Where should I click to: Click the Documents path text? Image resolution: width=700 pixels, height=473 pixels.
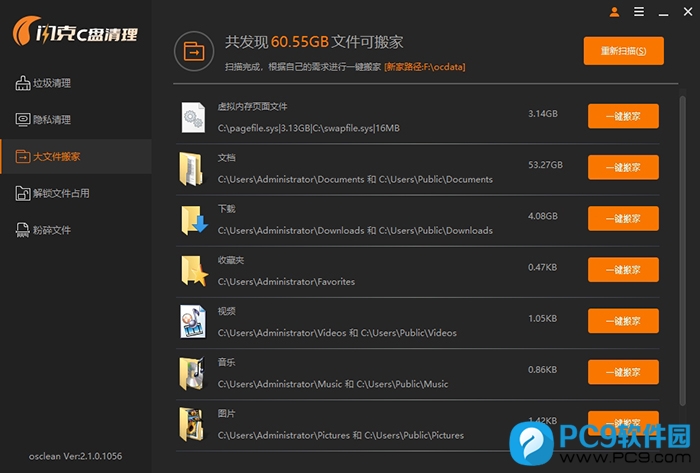[355, 179]
